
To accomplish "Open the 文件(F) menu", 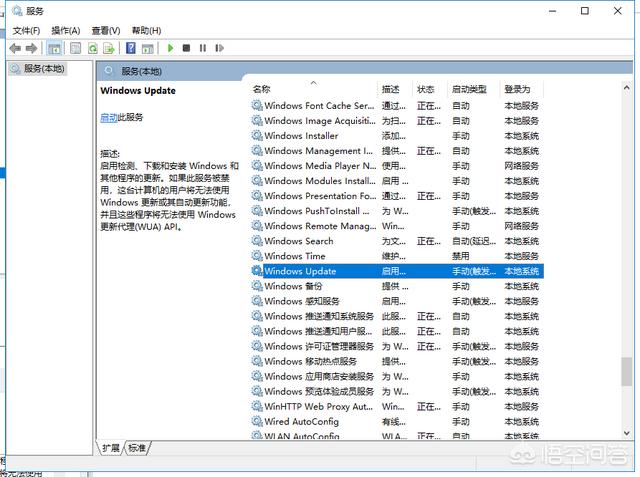I will coord(26,31).
